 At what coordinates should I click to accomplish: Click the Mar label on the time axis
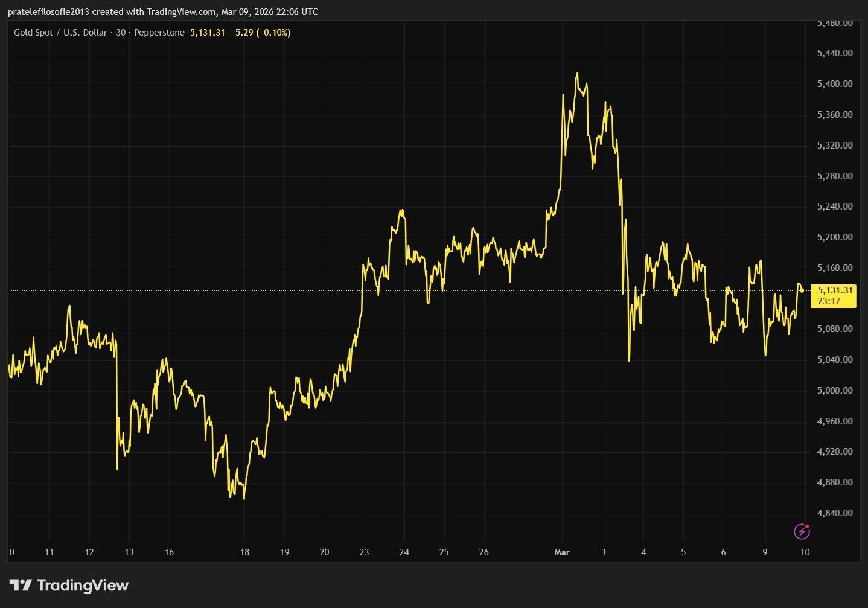click(x=562, y=552)
